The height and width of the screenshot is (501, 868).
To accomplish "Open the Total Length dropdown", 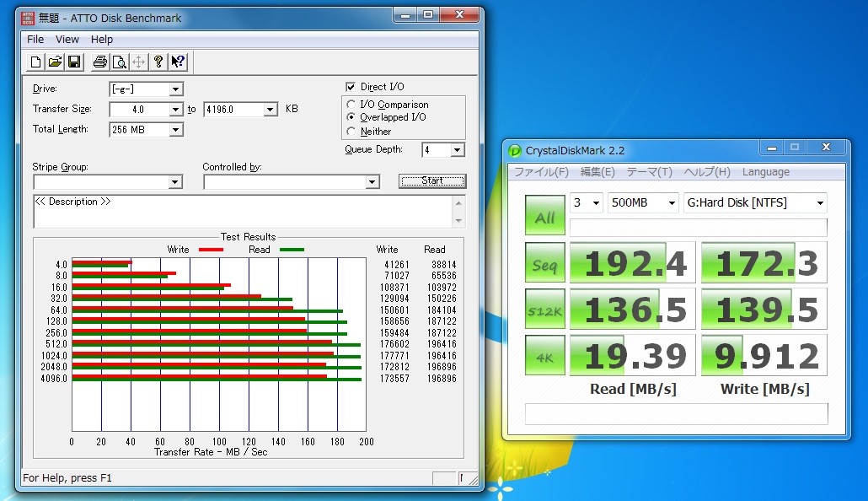I will [175, 130].
